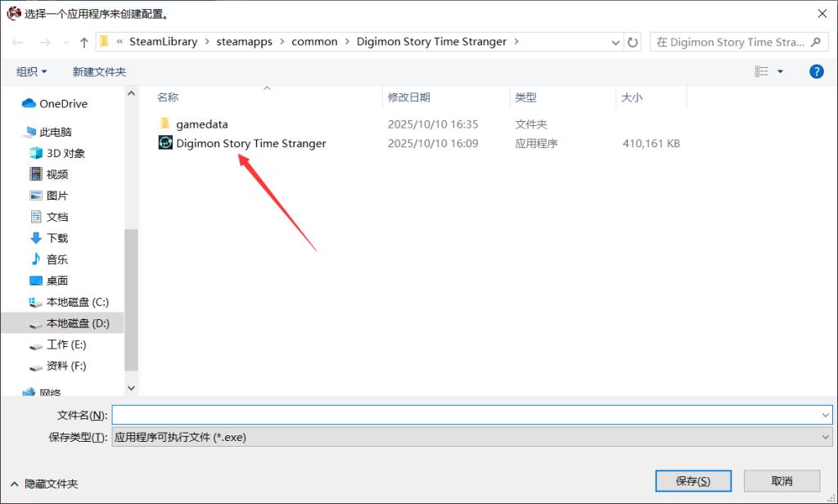Image resolution: width=838 pixels, height=504 pixels.
Task: Click the 取消 button
Action: 782,480
